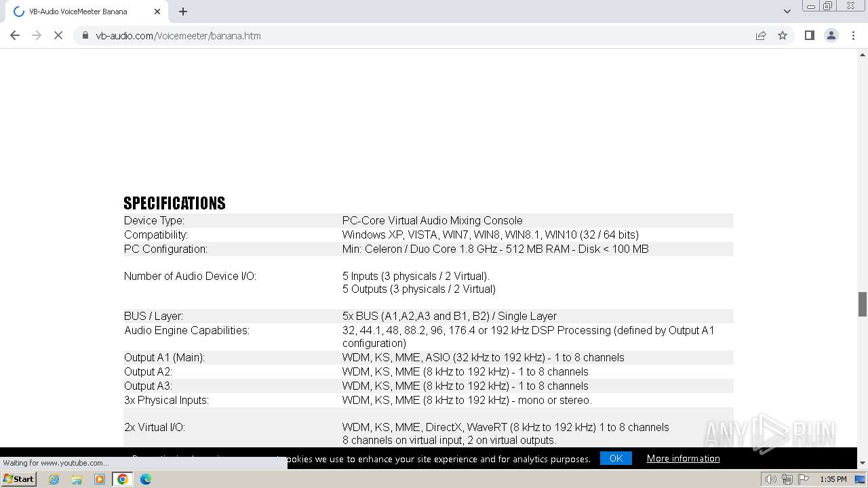This screenshot has height=488, width=868.
Task: Click the 'Output A1 (Main):' label
Action: [x=164, y=357]
